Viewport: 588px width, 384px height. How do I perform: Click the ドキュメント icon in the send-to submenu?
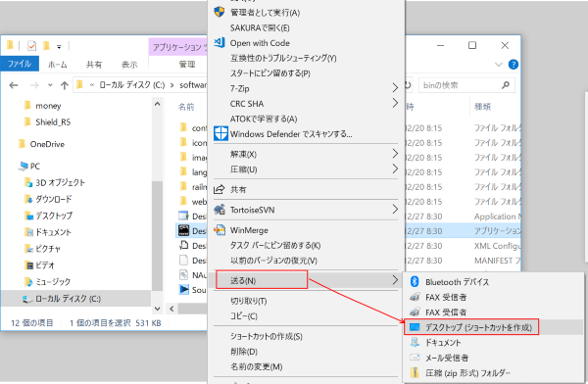pos(415,342)
